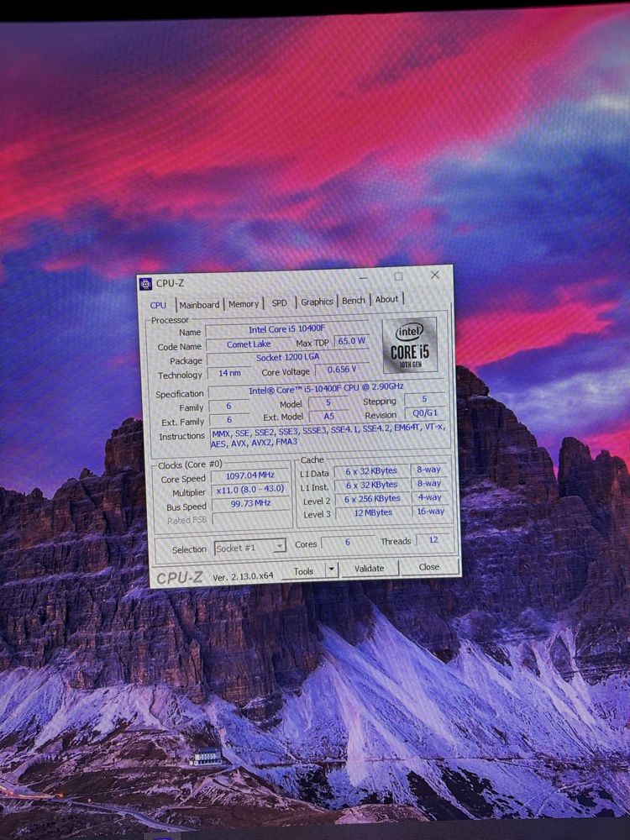This screenshot has width=630, height=840.
Task: Click the empty Rated FSB field
Action: coord(251,517)
